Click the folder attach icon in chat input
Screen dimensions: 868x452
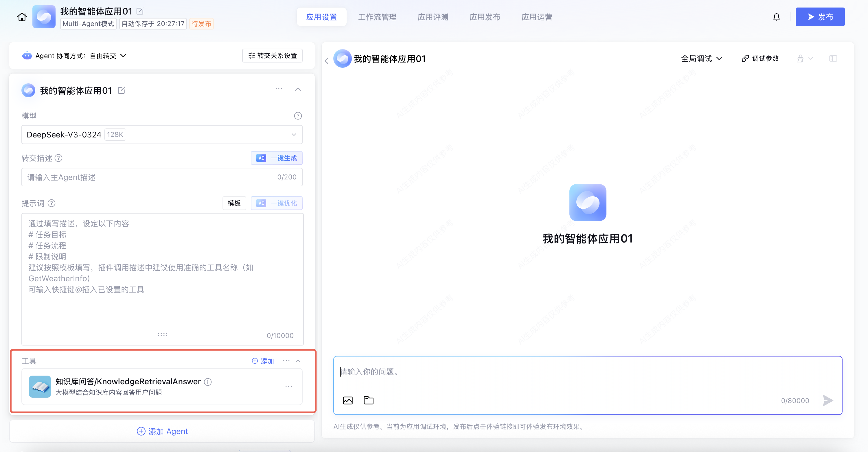pyautogui.click(x=368, y=400)
